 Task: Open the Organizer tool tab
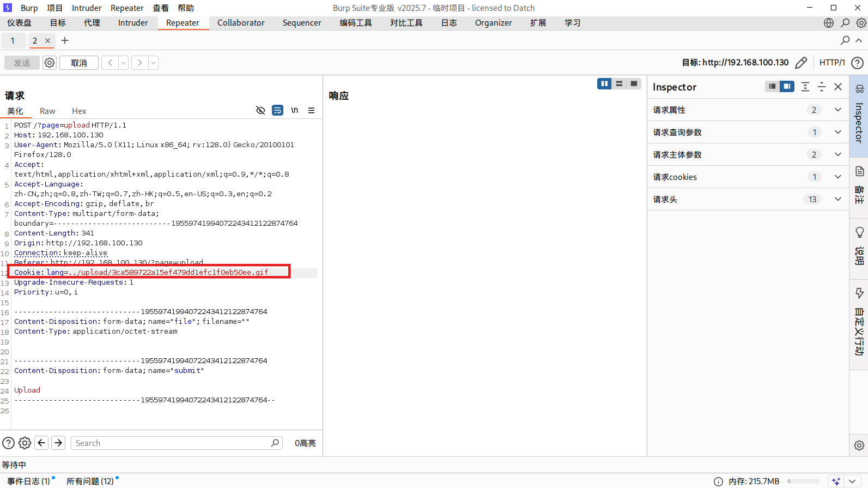pos(493,22)
